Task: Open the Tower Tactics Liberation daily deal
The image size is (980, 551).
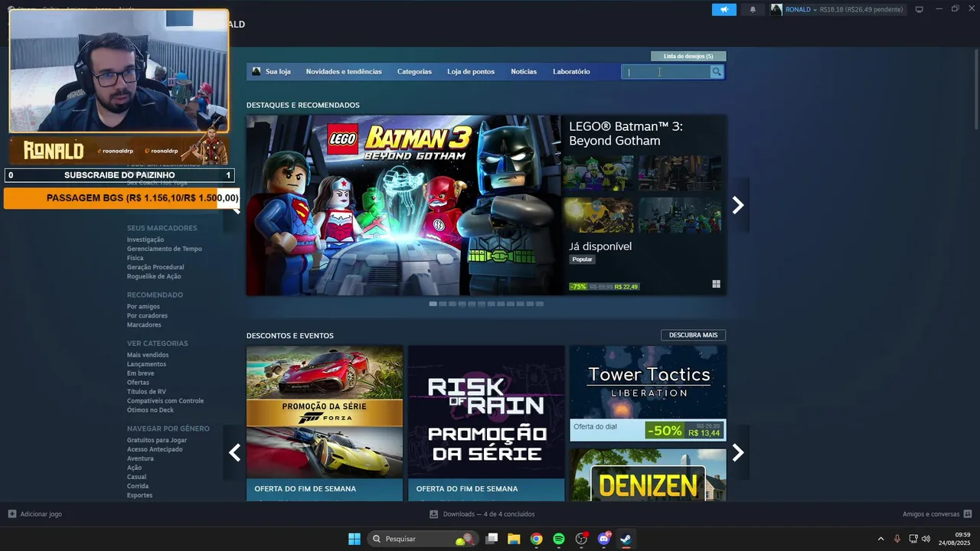Action: tap(648, 393)
